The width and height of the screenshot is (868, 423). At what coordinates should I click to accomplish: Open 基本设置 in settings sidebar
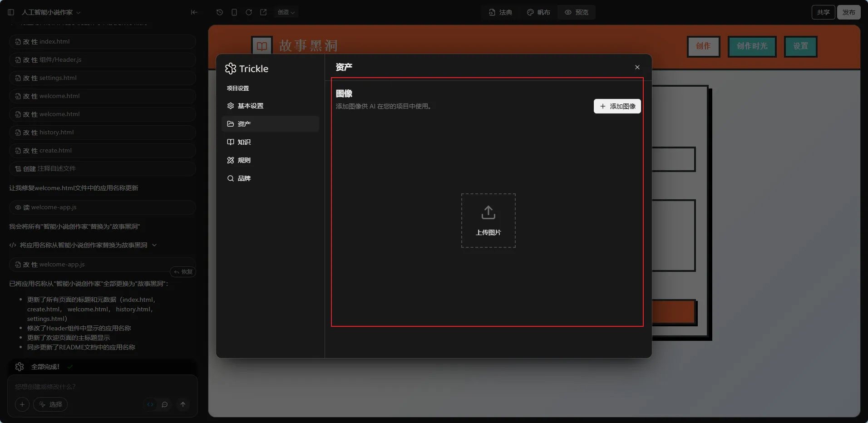tap(250, 106)
